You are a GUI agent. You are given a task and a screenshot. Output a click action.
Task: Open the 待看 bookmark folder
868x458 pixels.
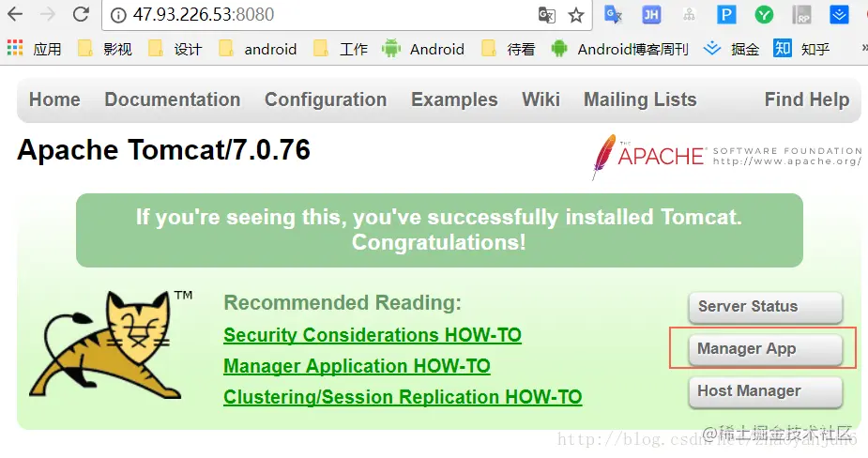pos(509,49)
